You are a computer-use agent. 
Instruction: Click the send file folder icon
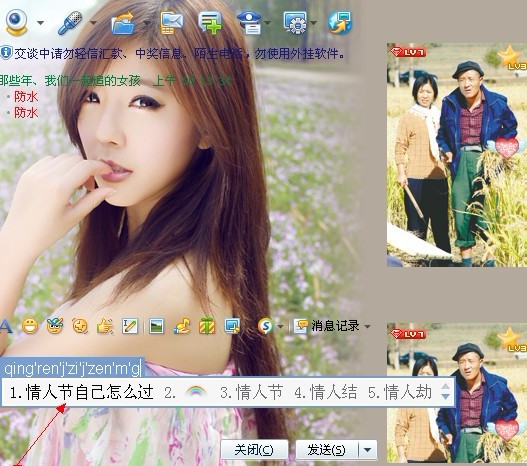[x=123, y=23]
